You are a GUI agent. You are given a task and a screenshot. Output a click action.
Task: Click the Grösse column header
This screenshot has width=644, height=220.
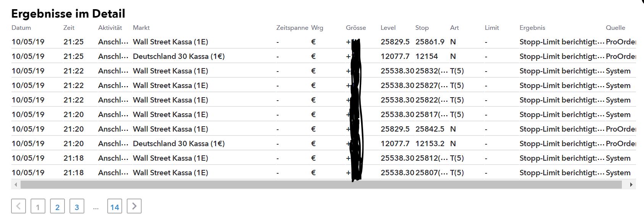pyautogui.click(x=356, y=28)
